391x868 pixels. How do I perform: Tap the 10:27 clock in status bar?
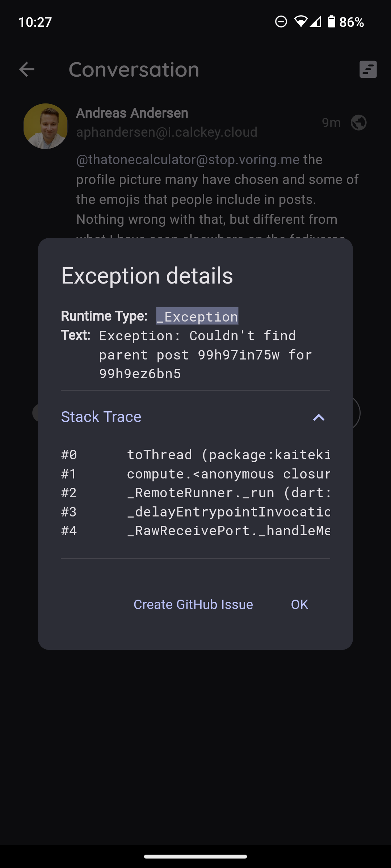click(35, 22)
